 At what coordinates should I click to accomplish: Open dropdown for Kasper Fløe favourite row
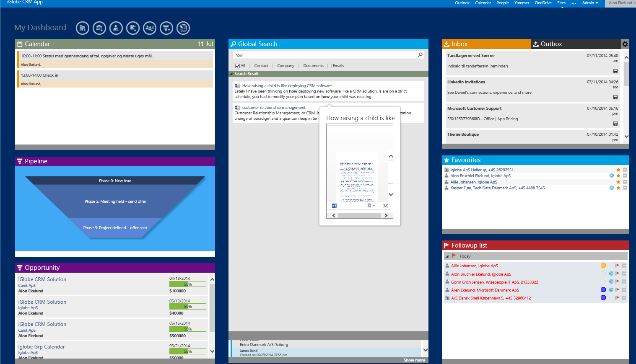click(x=625, y=188)
